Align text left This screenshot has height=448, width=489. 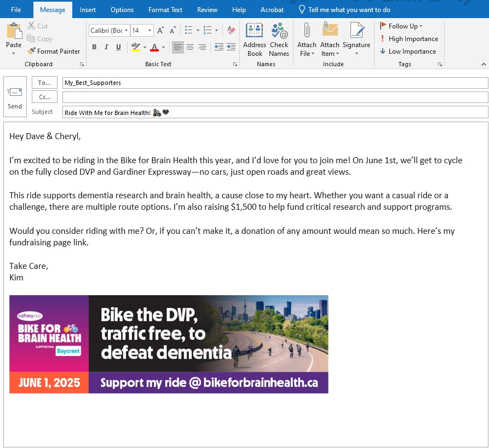(x=178, y=47)
